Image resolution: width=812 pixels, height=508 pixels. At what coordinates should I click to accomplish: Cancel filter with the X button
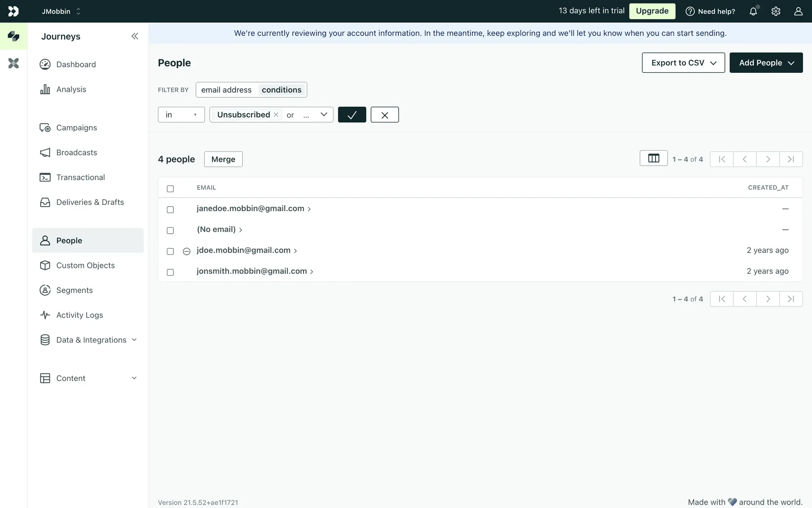pyautogui.click(x=384, y=115)
